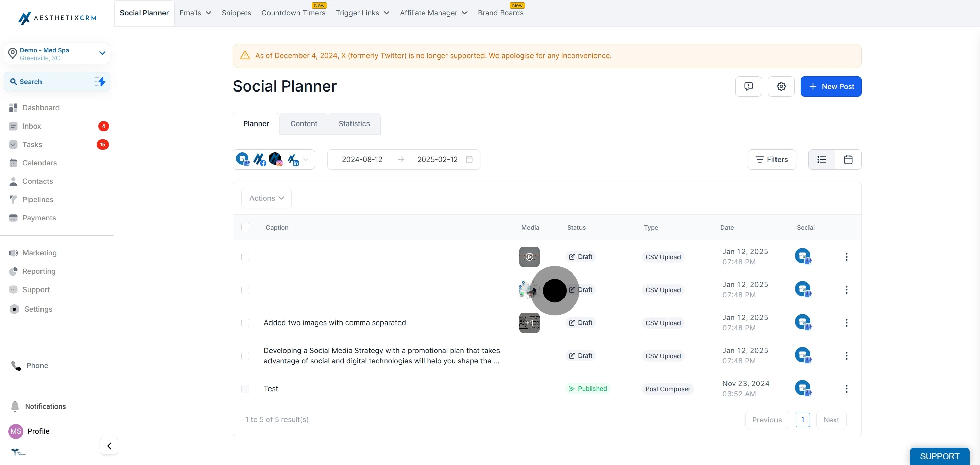
Task: Select all posts with header checkbox
Action: click(x=245, y=227)
